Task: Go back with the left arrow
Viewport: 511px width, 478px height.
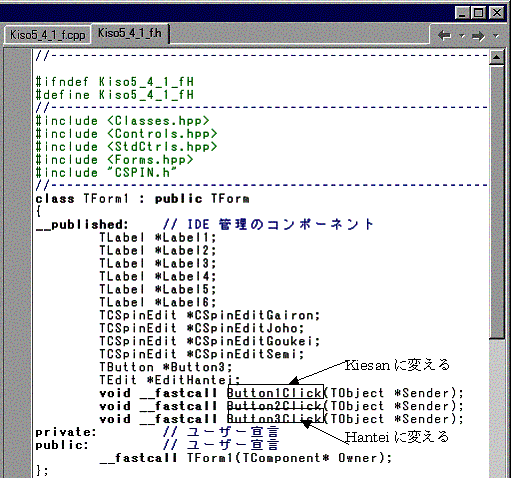Action: [x=444, y=35]
